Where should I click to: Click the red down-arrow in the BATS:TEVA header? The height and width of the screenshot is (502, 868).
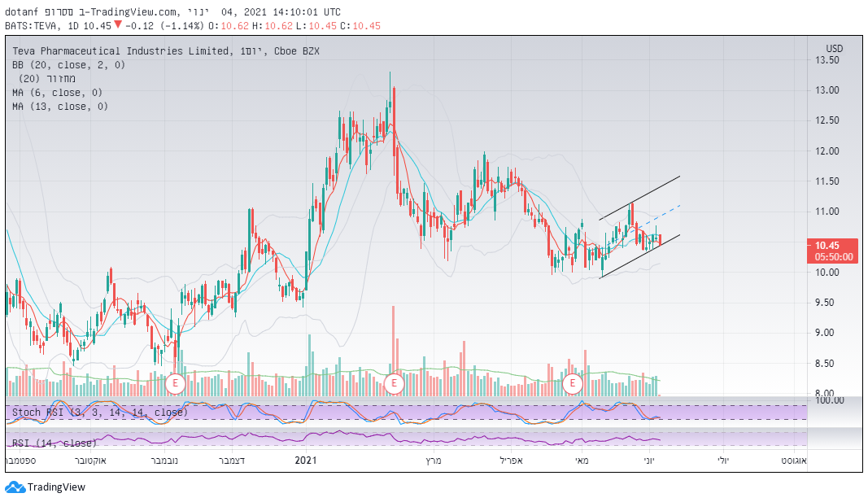117,25
